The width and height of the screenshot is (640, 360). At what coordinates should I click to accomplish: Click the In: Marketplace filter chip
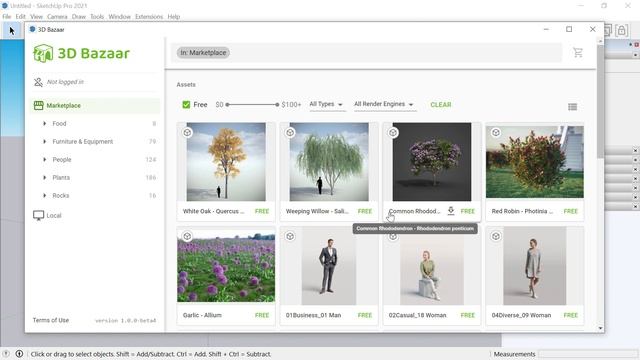(x=203, y=53)
